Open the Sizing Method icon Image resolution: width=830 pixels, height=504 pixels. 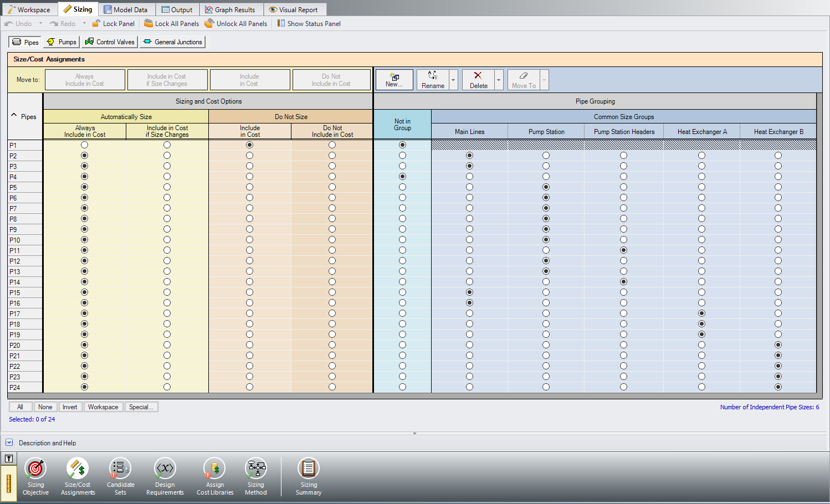pos(255,469)
